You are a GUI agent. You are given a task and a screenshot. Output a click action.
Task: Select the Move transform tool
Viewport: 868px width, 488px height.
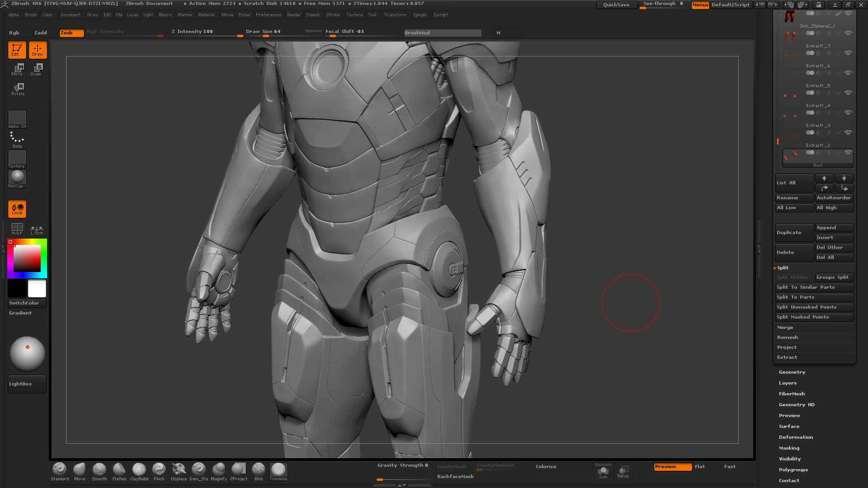(18, 69)
